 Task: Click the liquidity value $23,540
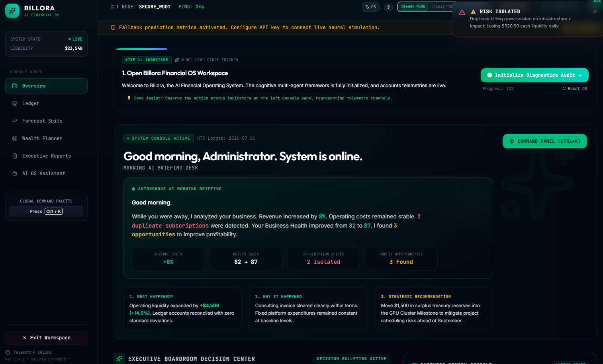coord(74,49)
